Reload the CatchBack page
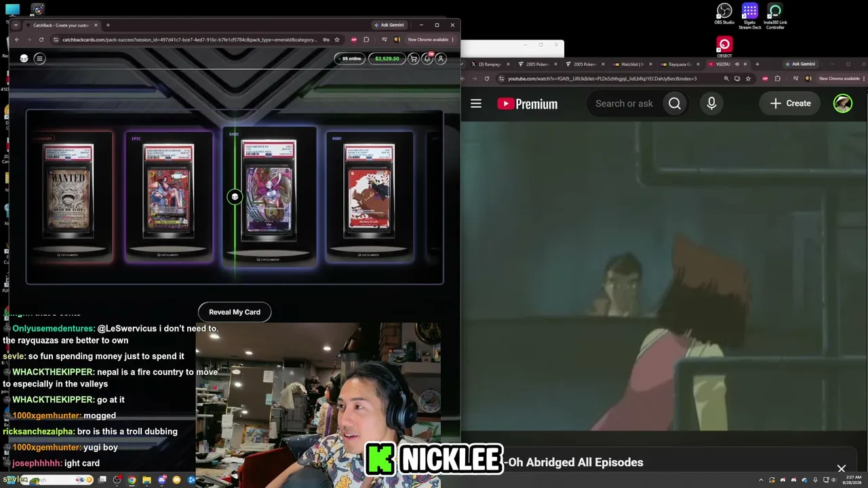This screenshot has height=488, width=868. coord(41,39)
